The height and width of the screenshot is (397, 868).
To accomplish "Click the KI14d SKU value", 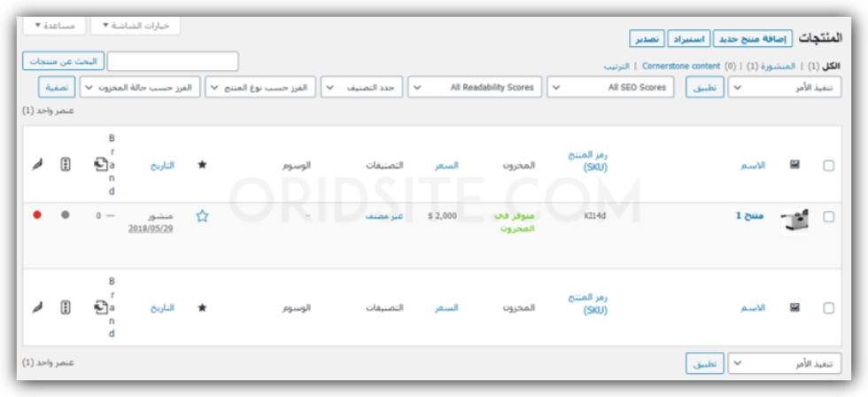I will click(595, 215).
